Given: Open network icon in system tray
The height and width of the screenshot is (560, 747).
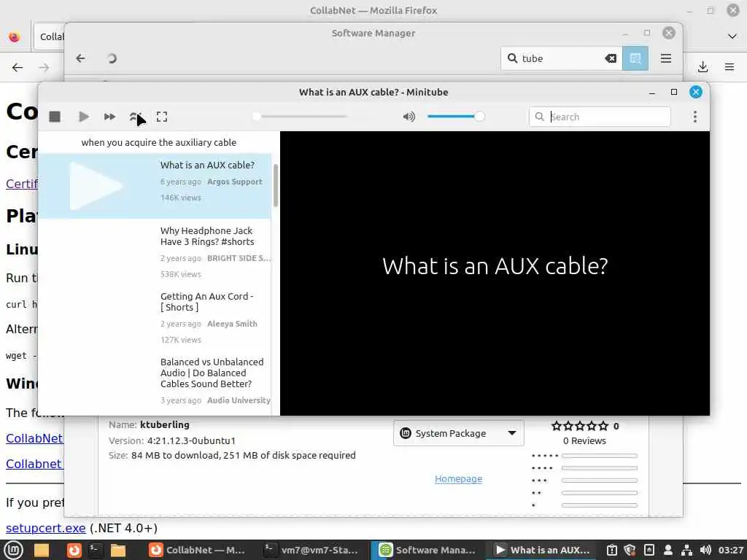Looking at the screenshot, I should tap(686, 550).
